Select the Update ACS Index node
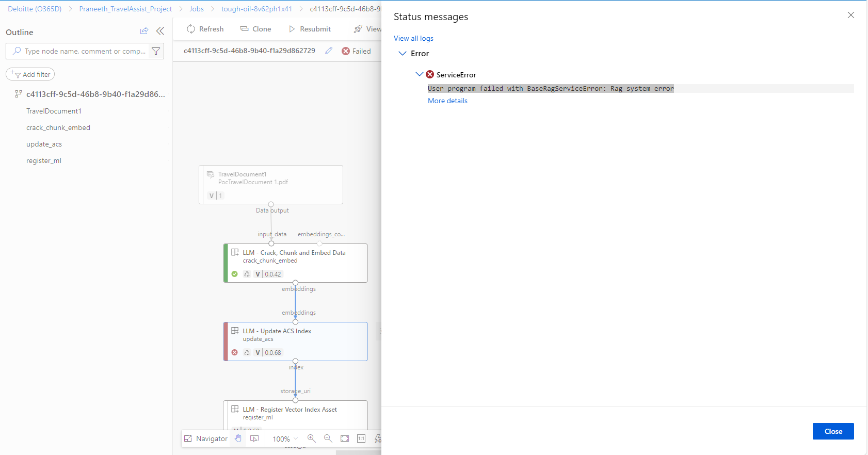The image size is (868, 455). tap(295, 342)
